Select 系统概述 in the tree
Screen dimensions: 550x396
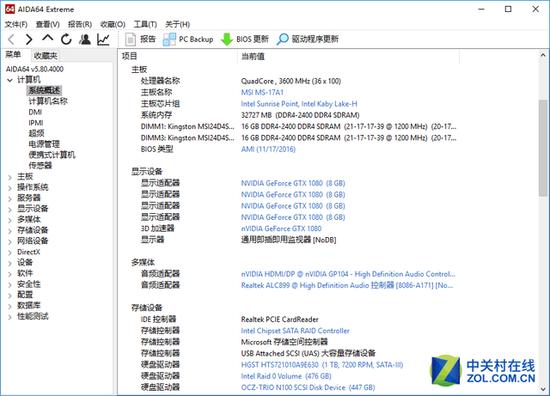pyautogui.click(x=44, y=90)
